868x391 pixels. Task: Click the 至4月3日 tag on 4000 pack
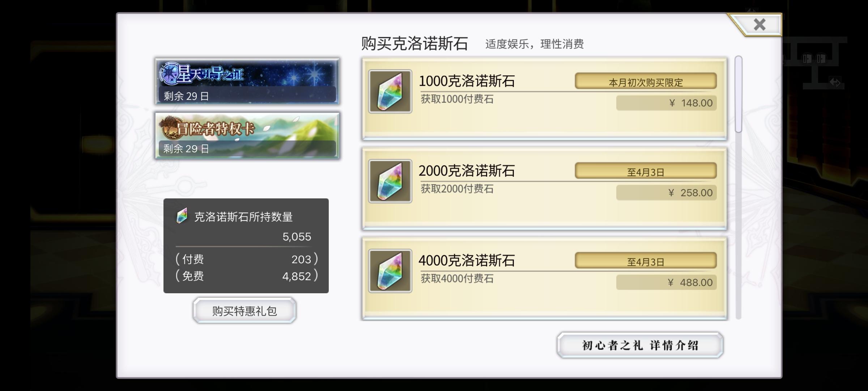click(x=646, y=261)
